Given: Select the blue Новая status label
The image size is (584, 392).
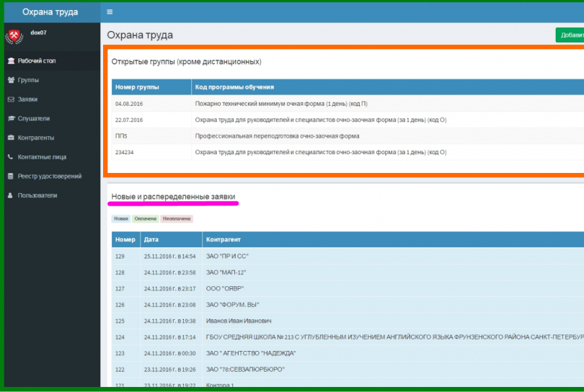Looking at the screenshot, I should pyautogui.click(x=120, y=218).
